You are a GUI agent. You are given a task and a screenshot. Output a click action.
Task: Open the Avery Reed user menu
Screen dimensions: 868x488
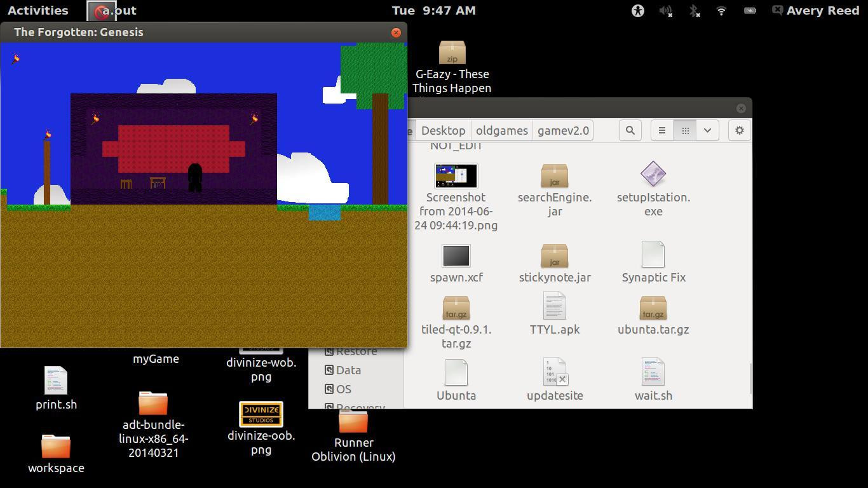[x=816, y=10]
